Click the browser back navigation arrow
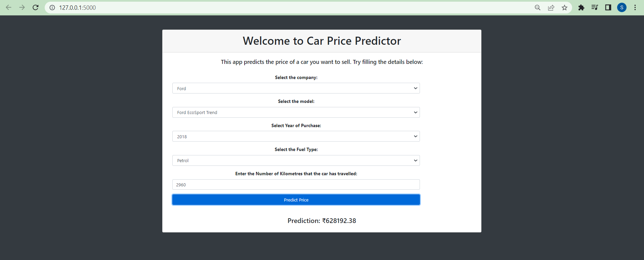Viewport: 644px width, 260px height. coord(8,7)
